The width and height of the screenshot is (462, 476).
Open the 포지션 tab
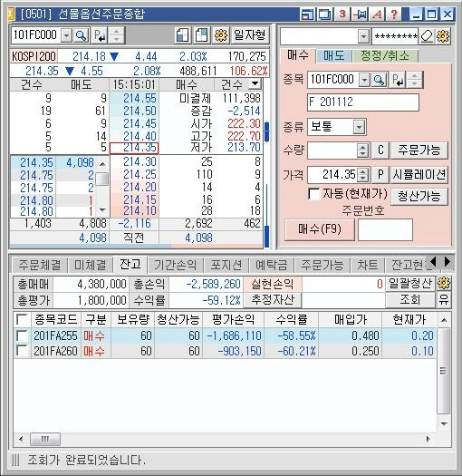[x=226, y=266]
